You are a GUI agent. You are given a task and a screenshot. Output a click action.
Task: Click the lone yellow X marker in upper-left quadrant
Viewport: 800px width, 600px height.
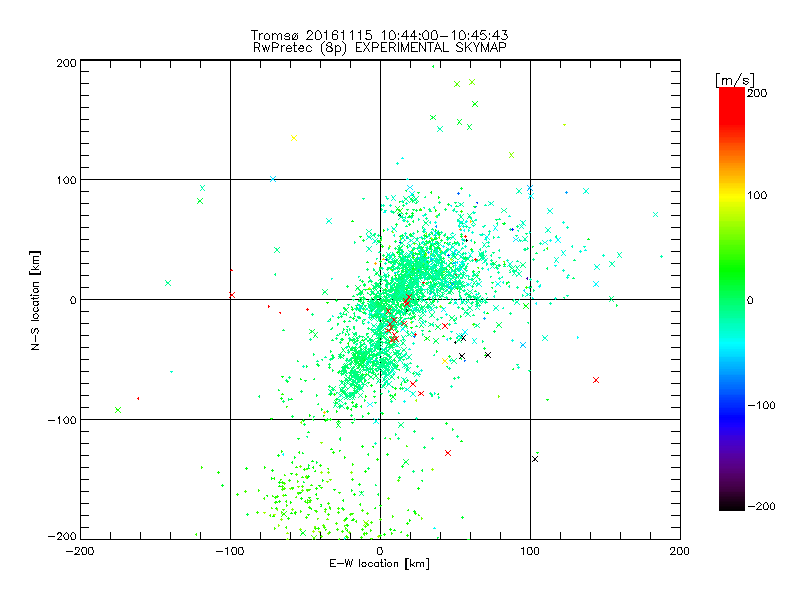pos(294,138)
